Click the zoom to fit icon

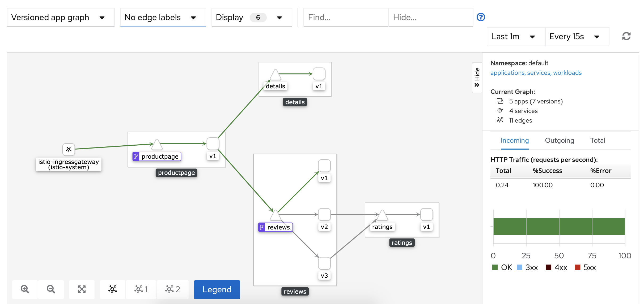point(82,289)
